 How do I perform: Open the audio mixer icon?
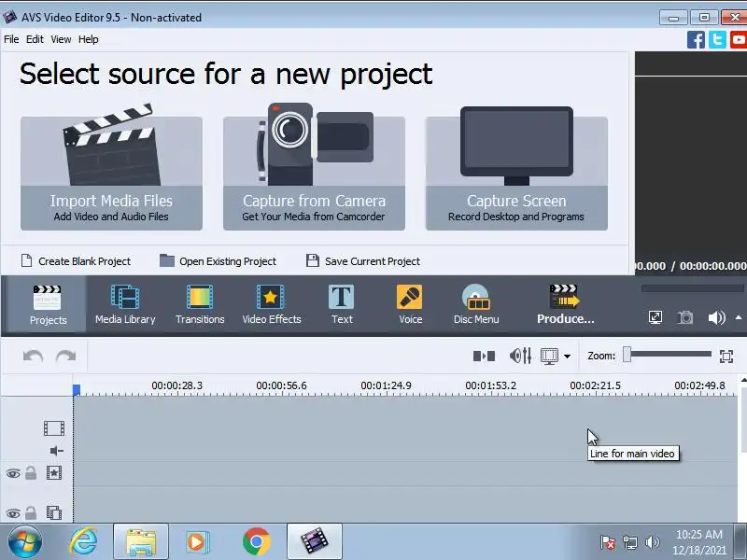[x=520, y=356]
